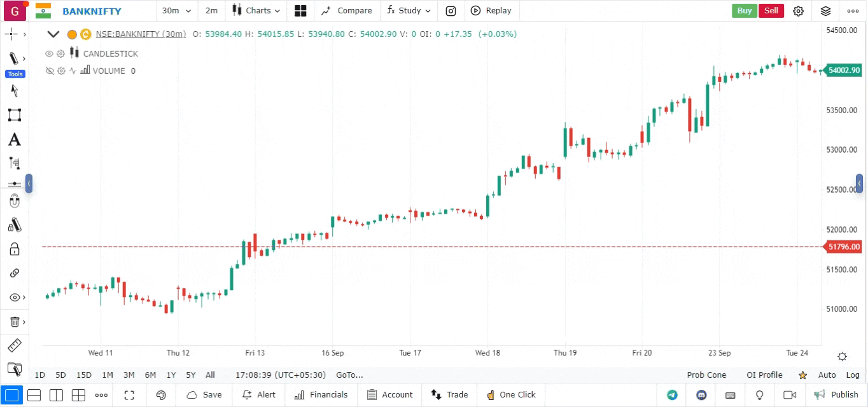Enter fullscreen mode with the expand icon

pos(129,395)
